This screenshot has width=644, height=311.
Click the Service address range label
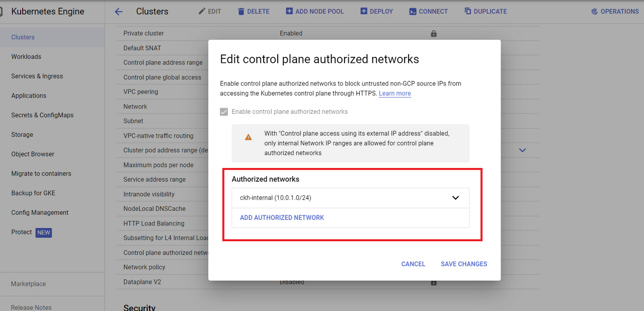154,180
